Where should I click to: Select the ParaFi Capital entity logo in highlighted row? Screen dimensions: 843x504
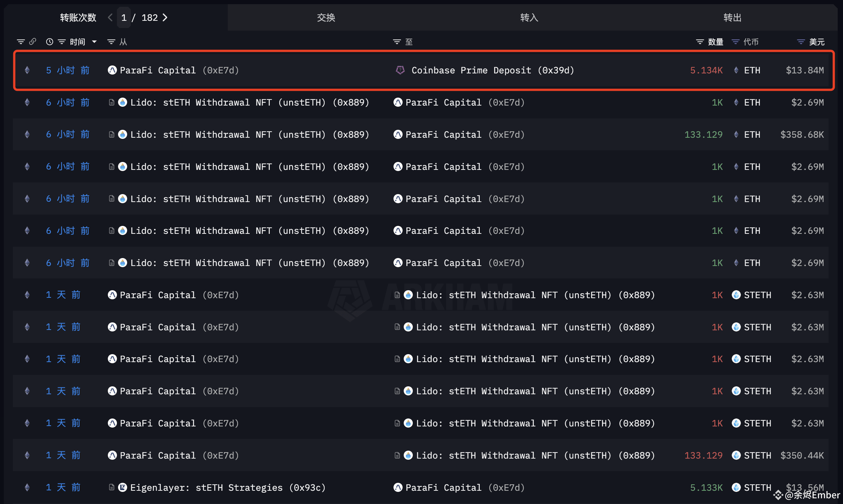pyautogui.click(x=112, y=70)
